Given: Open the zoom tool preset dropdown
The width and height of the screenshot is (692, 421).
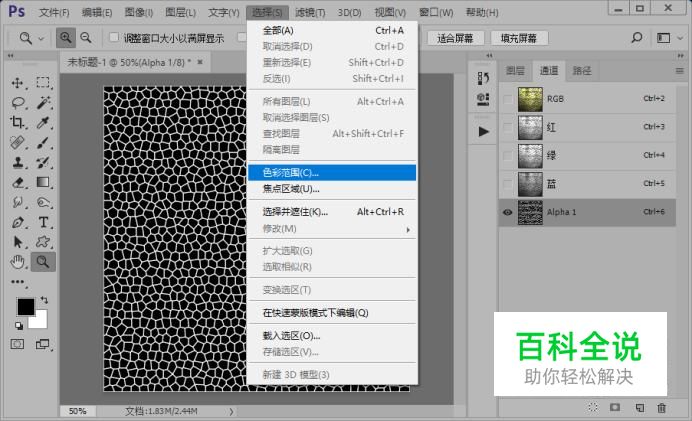Looking at the screenshot, I should (x=30, y=38).
